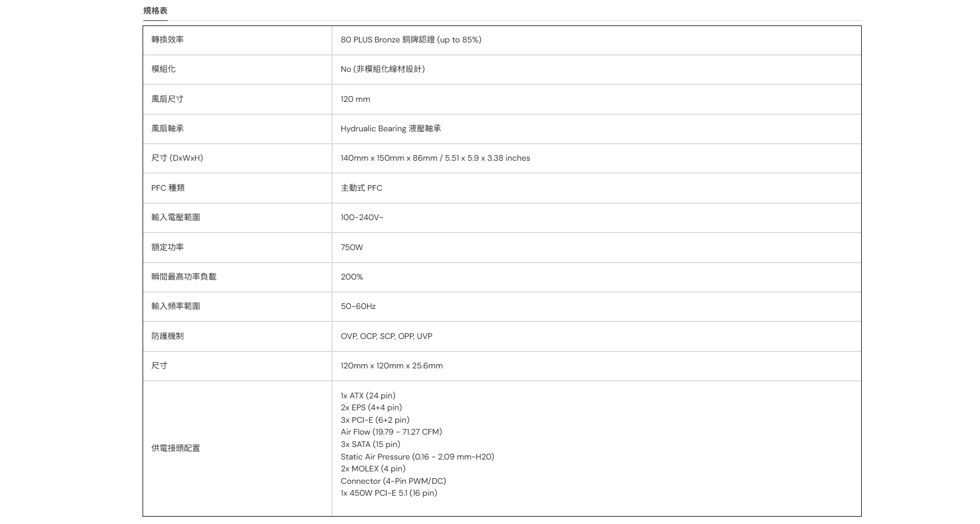980x524 pixels.
Task: Select the 750W rated power value
Action: click(352, 247)
